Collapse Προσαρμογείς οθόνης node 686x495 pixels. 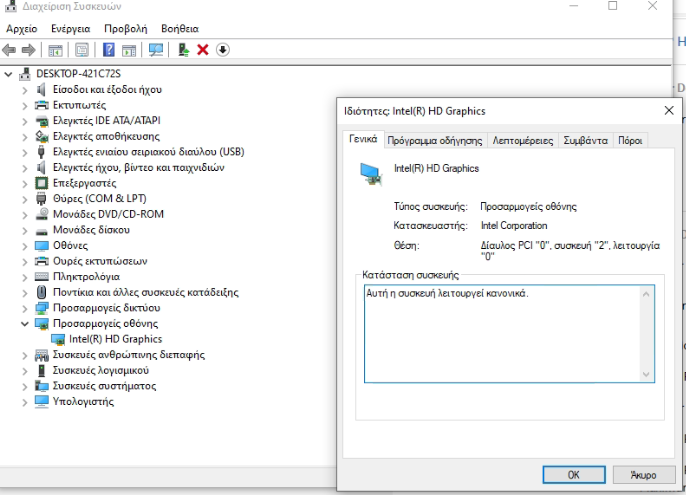pos(25,324)
